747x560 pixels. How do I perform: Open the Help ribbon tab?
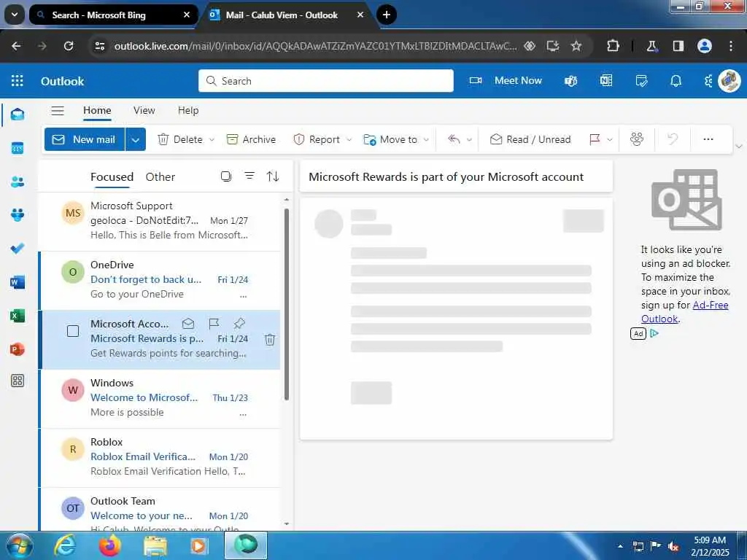point(188,111)
